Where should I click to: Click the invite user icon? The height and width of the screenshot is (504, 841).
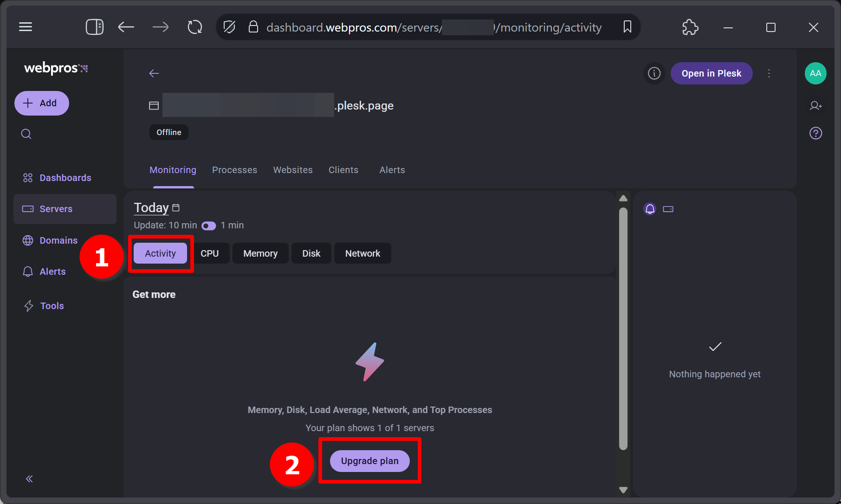815,106
